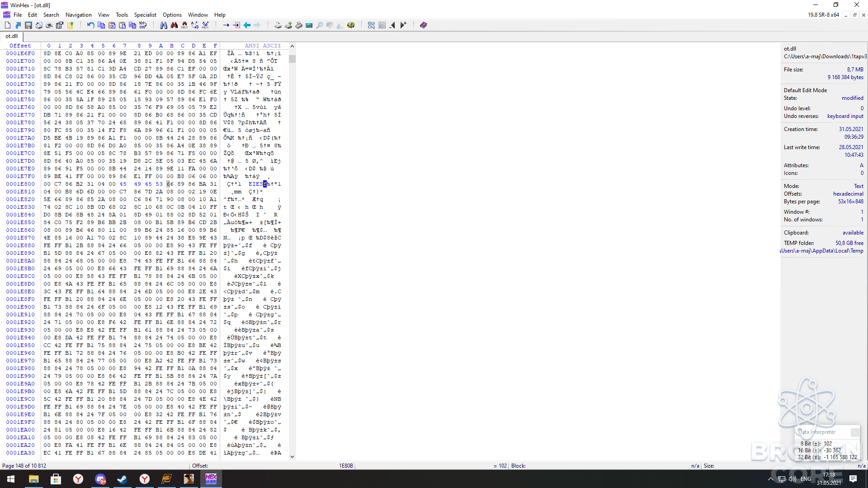The width and height of the screenshot is (868, 488).
Task: Click the New file toolbar icon
Action: 8,25
